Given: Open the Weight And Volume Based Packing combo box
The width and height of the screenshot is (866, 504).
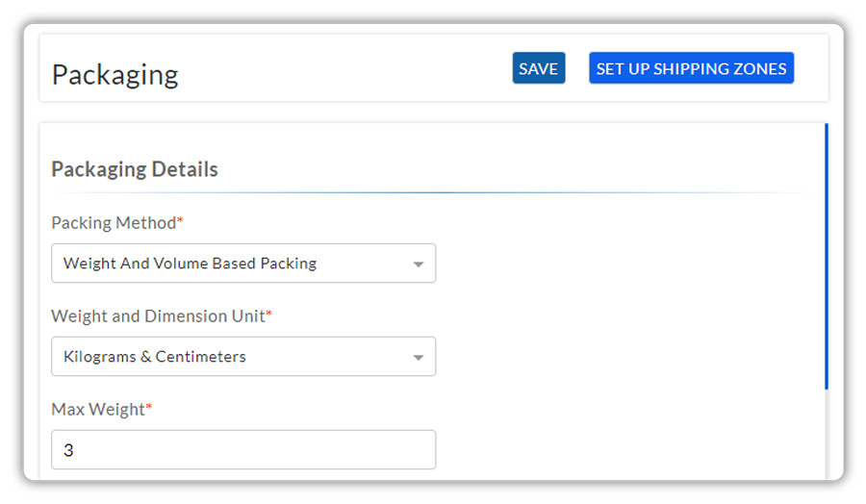Looking at the screenshot, I should pyautogui.click(x=243, y=264).
